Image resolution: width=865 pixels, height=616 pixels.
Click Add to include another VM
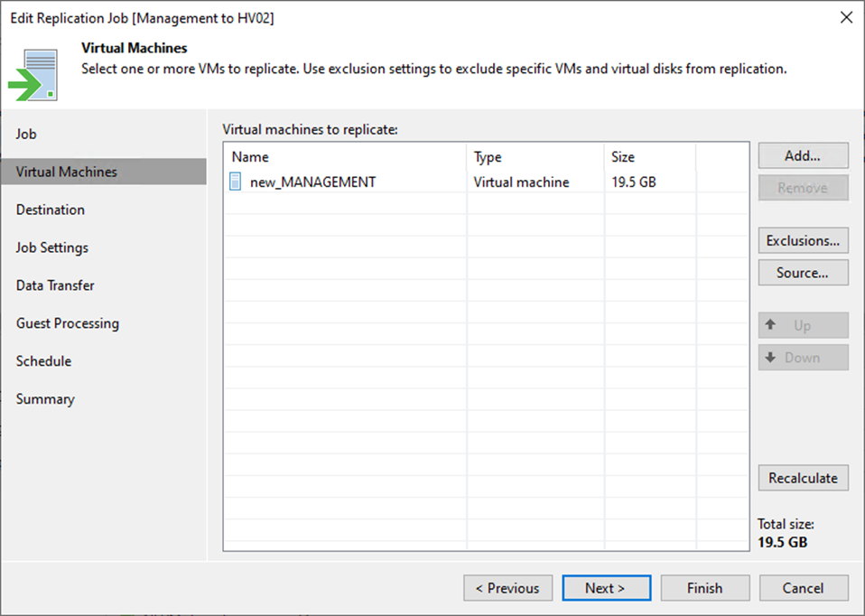tap(803, 155)
